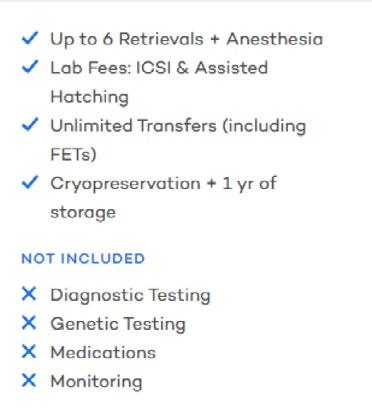Click the X icon next to Genetic Testing
The image size is (372, 418).
tap(29, 323)
